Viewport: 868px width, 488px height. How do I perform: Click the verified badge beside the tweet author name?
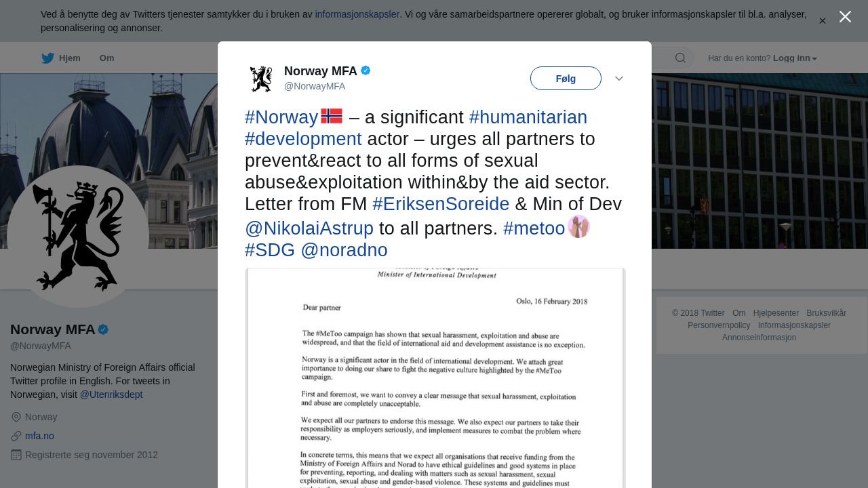click(366, 70)
